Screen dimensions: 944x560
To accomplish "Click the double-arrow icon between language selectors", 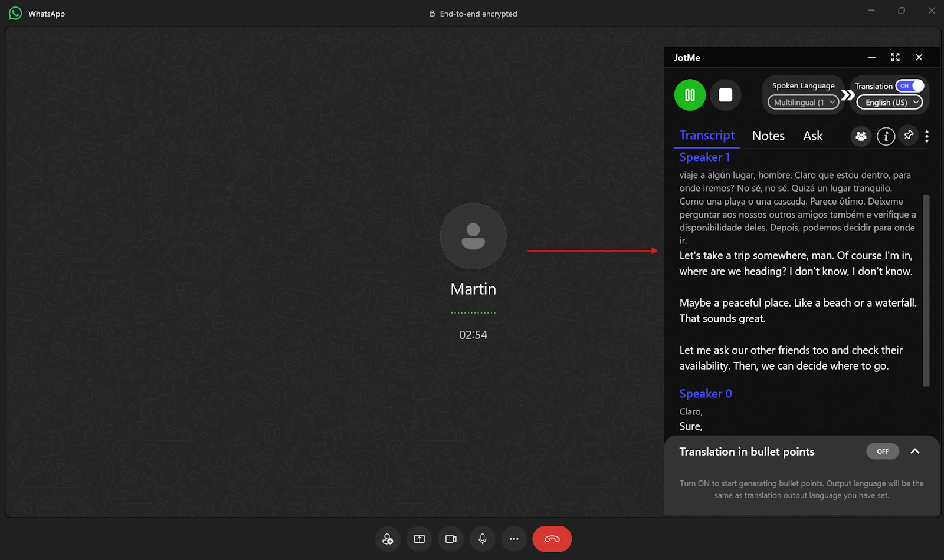I will (x=848, y=95).
